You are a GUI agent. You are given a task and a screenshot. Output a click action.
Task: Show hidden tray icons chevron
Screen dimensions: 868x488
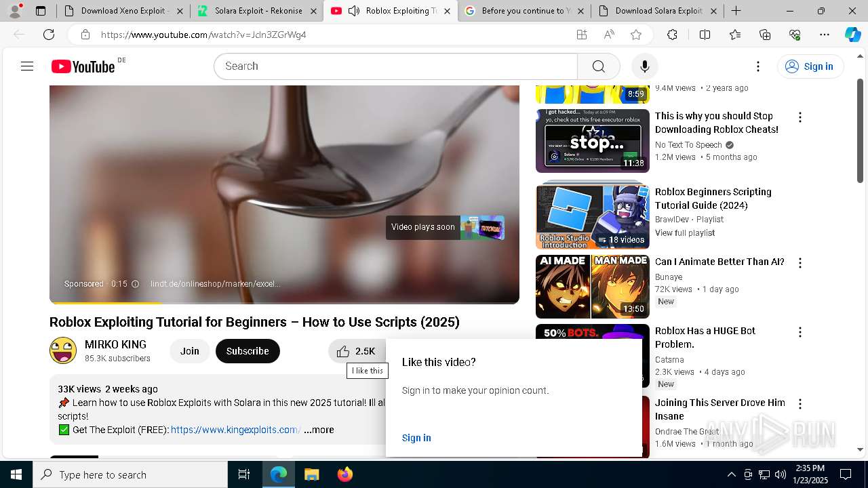point(731,474)
